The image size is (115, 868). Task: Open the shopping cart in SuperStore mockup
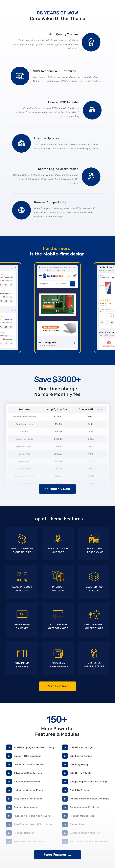pyautogui.click(x=74, y=276)
